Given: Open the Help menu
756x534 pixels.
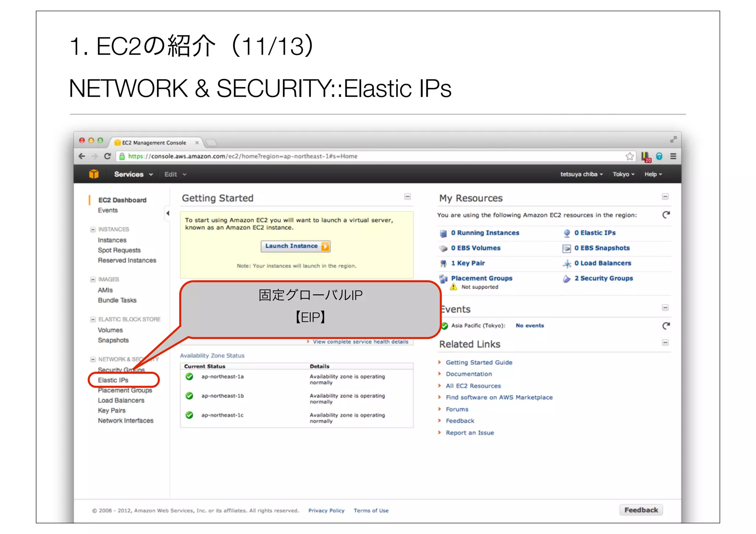Looking at the screenshot, I should tap(653, 174).
